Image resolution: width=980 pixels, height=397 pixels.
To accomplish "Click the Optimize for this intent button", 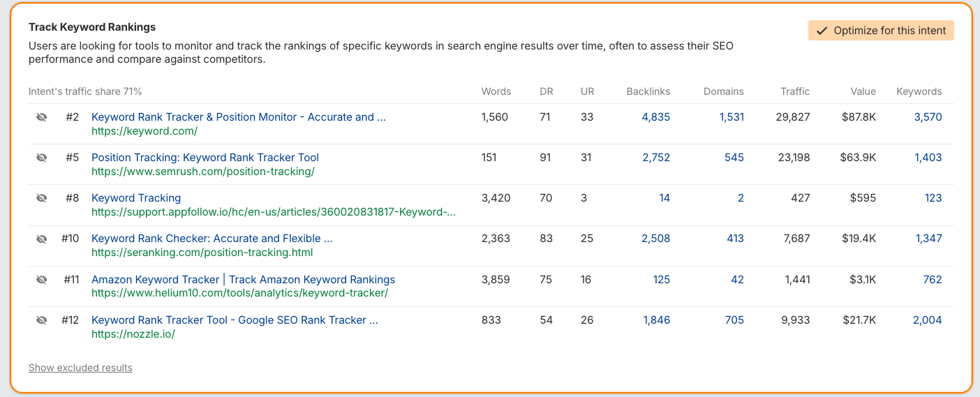I will pyautogui.click(x=881, y=31).
